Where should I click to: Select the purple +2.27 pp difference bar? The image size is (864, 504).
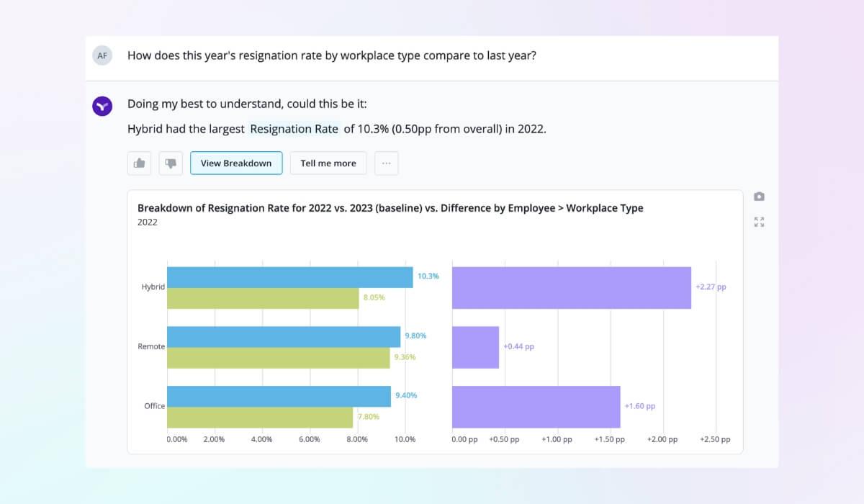572,288
